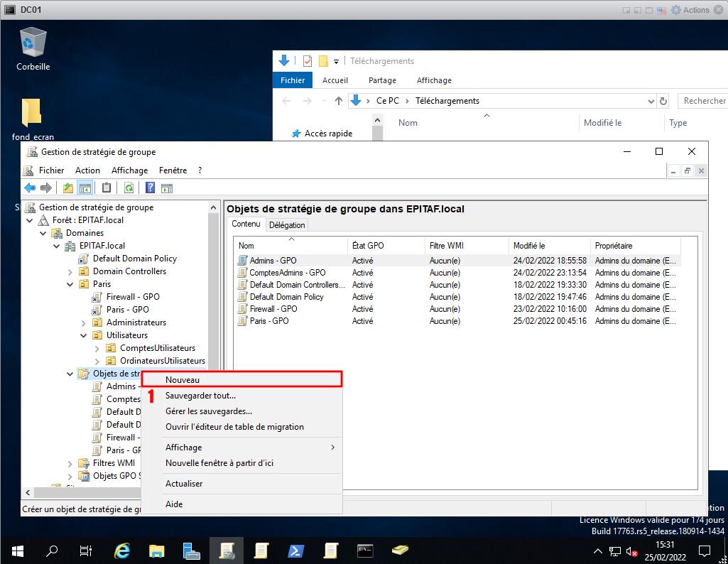728x564 pixels.
Task: Open the Affichage submenu in context menu
Action: point(183,448)
